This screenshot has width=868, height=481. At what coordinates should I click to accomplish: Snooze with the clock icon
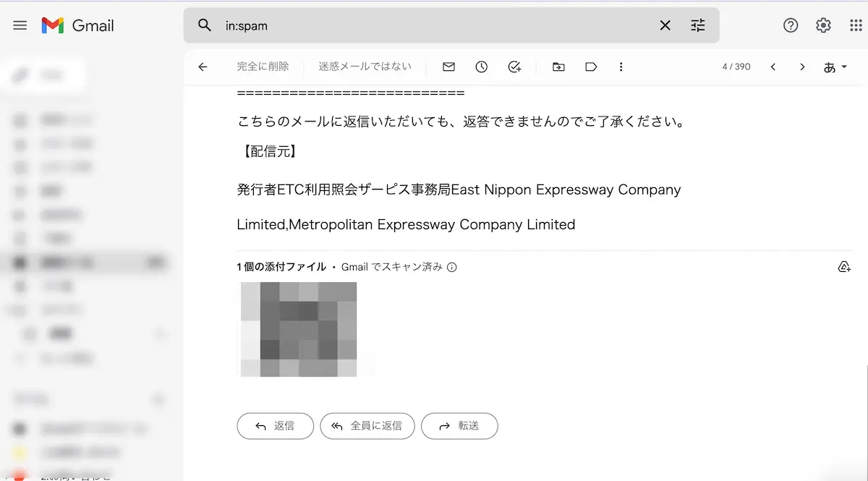481,67
